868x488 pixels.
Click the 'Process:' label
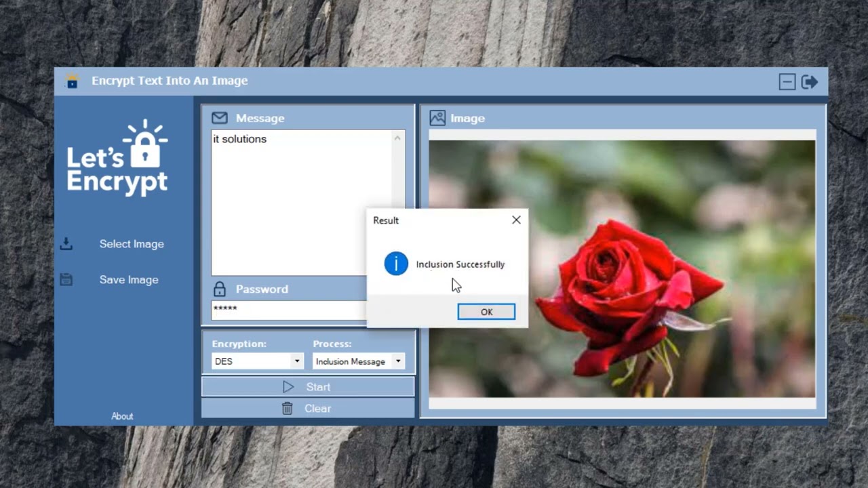coord(332,344)
